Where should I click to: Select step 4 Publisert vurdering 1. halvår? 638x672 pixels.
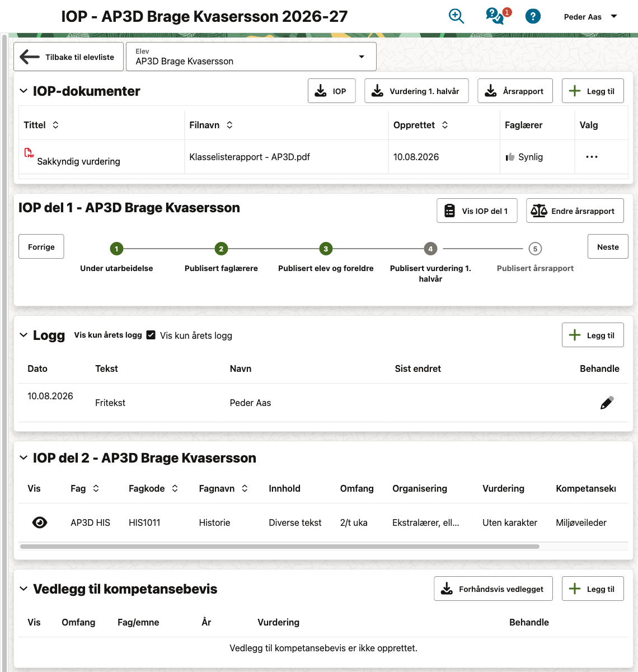coord(430,249)
